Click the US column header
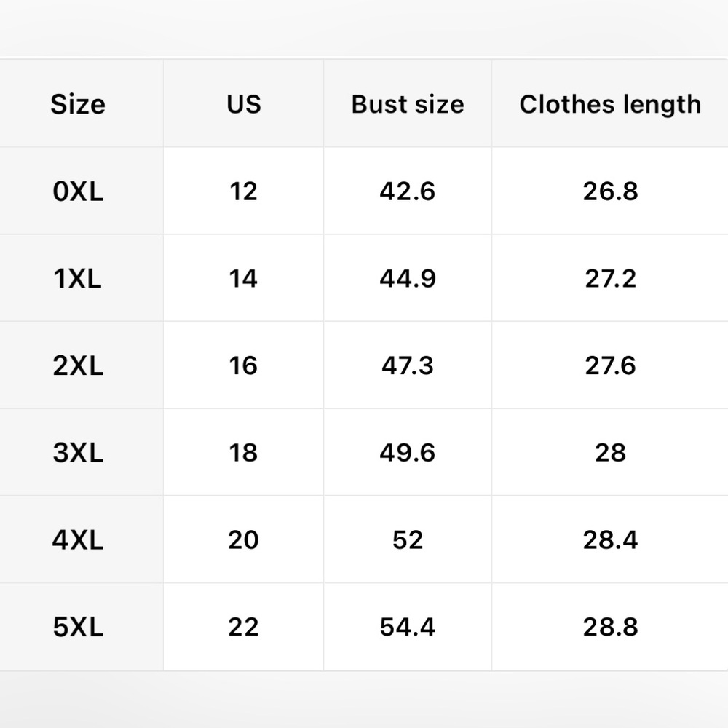 click(244, 104)
